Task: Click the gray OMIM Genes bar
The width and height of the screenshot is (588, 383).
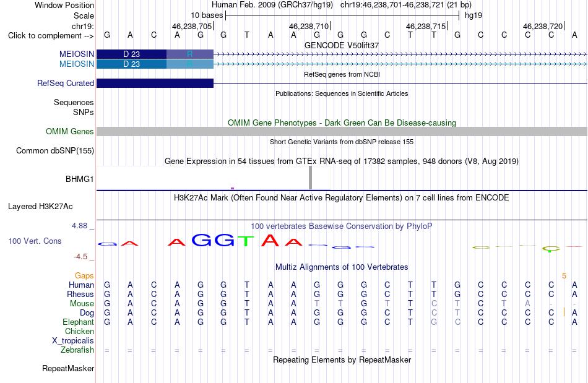Action: point(342,131)
